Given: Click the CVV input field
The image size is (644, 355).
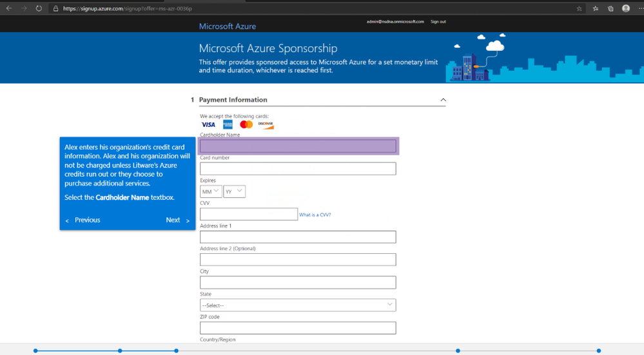Looking at the screenshot, I should pos(248,214).
